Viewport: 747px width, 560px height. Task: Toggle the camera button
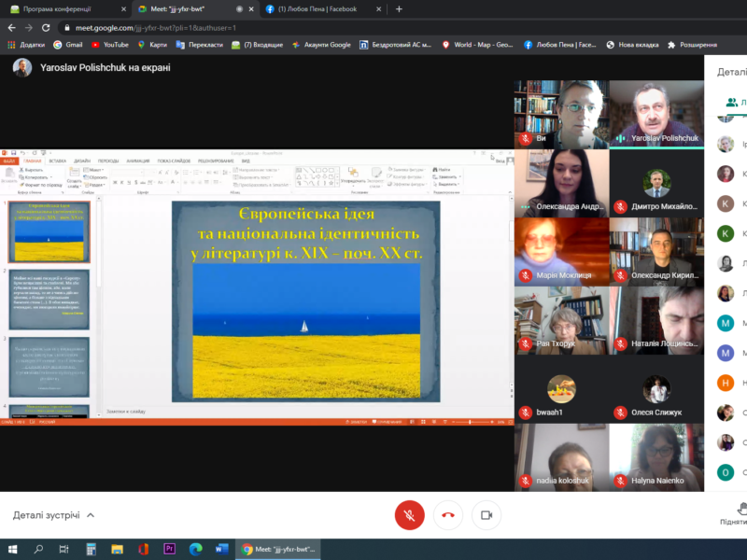pyautogui.click(x=486, y=514)
